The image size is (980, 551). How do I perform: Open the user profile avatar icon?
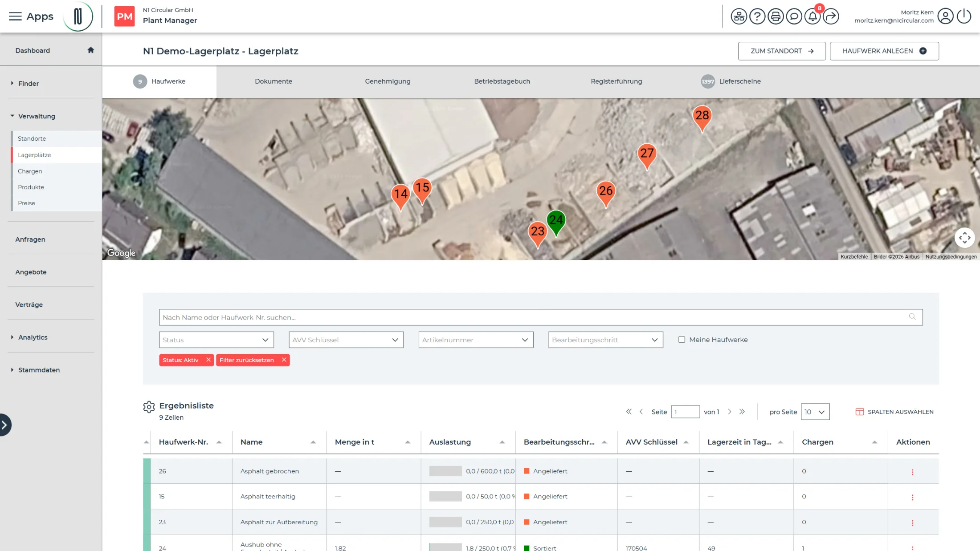(x=945, y=16)
